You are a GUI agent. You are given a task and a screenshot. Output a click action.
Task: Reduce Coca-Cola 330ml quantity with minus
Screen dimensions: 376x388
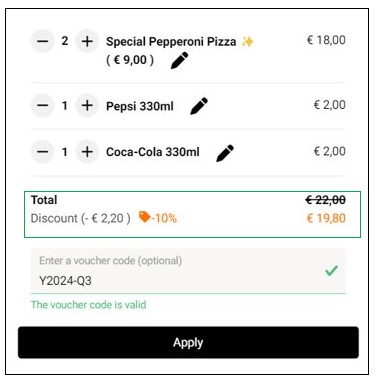coord(42,152)
